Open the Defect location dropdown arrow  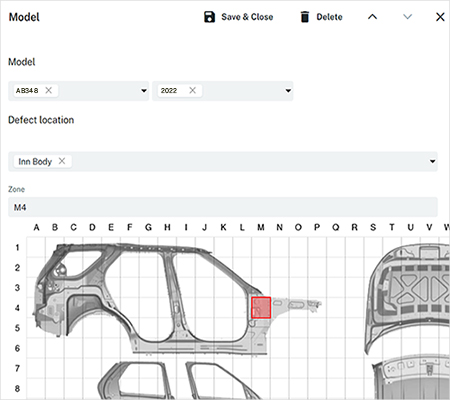(432, 162)
